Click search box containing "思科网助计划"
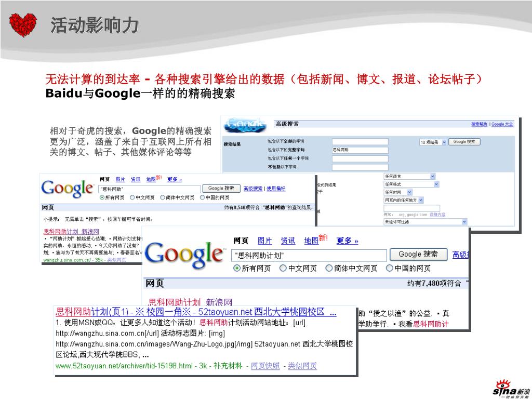The width and height of the screenshot is (532, 399). (309, 256)
